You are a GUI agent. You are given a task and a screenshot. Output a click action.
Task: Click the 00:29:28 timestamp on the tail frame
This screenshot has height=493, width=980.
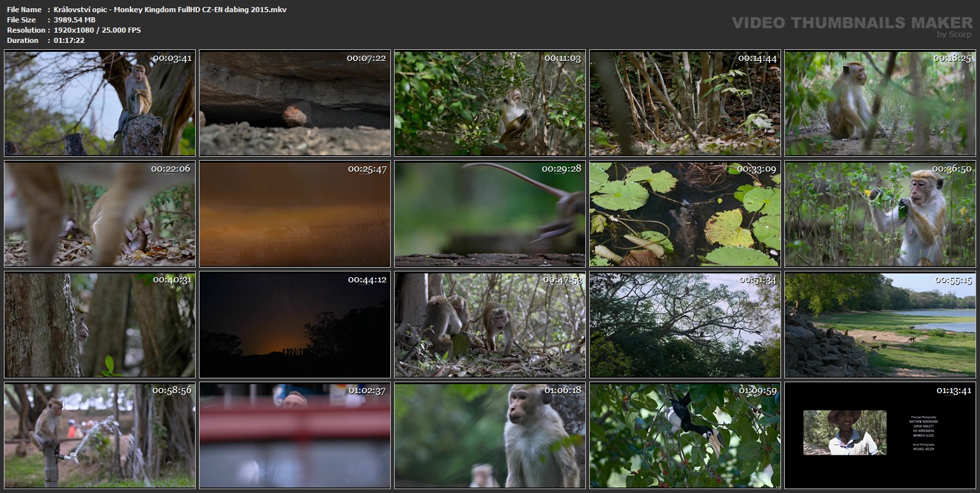tap(561, 168)
